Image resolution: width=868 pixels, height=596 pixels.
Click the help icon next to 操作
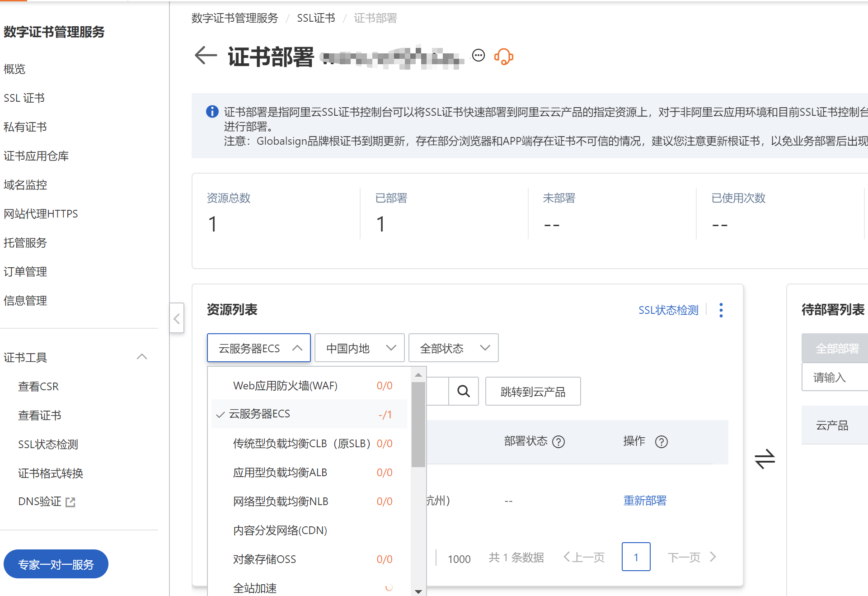pyautogui.click(x=662, y=442)
